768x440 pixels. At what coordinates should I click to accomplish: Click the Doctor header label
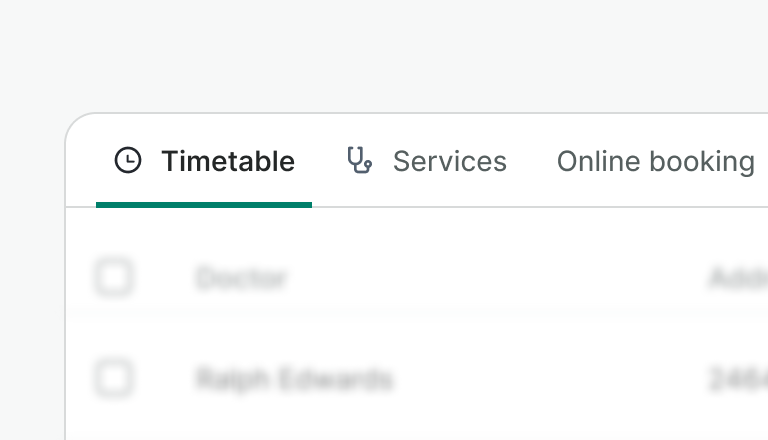(x=241, y=278)
